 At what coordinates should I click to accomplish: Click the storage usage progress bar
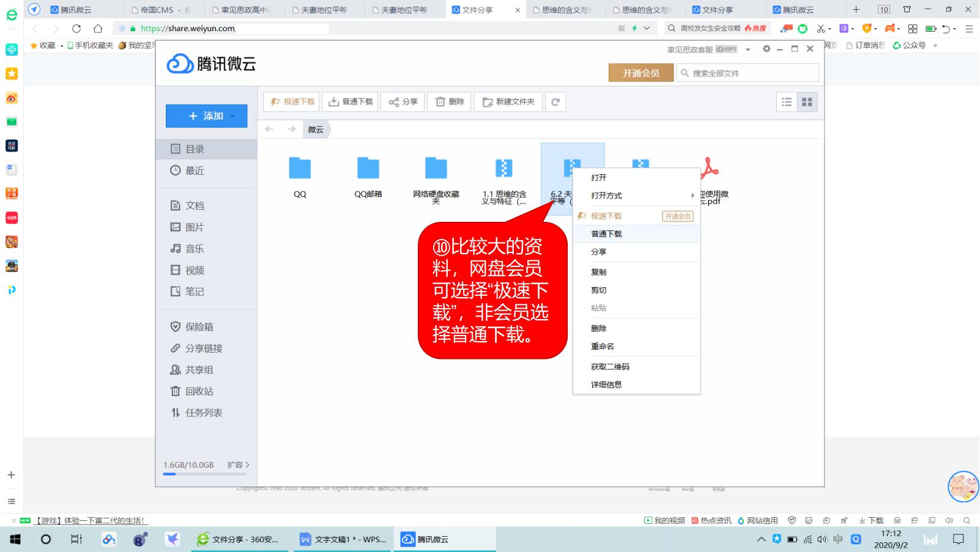pyautogui.click(x=205, y=474)
